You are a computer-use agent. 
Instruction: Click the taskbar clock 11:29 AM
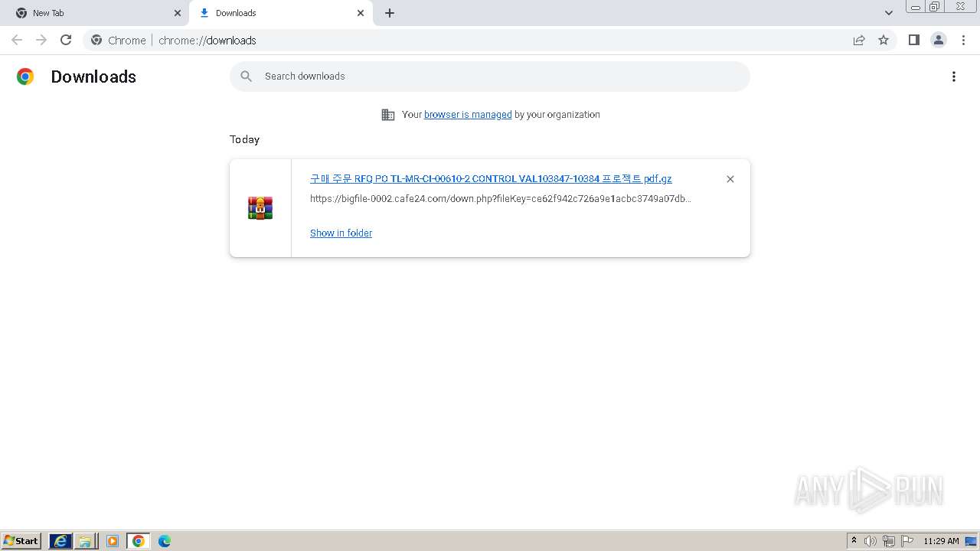tap(941, 541)
